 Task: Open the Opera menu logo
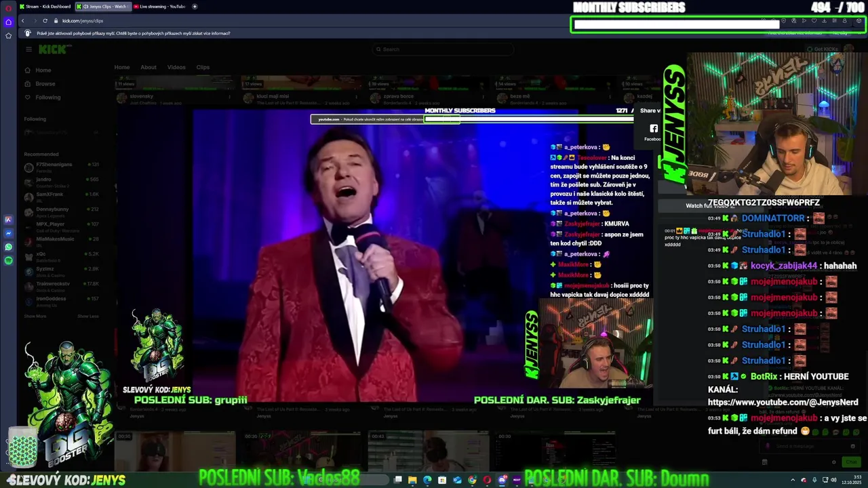click(8, 7)
